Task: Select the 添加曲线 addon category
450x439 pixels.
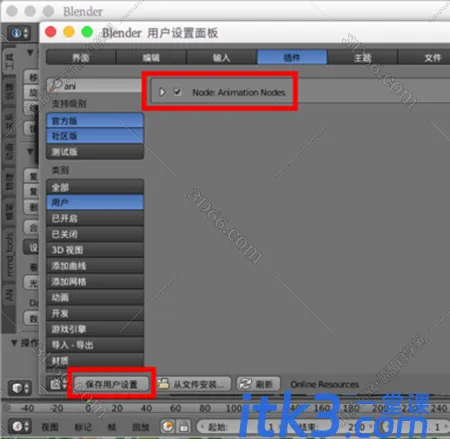Action: (x=95, y=266)
